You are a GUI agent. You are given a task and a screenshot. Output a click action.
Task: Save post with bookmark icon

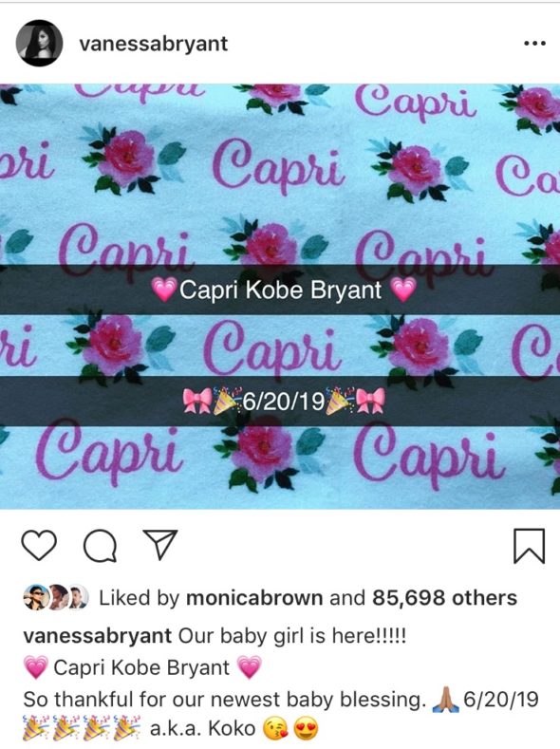[529, 546]
